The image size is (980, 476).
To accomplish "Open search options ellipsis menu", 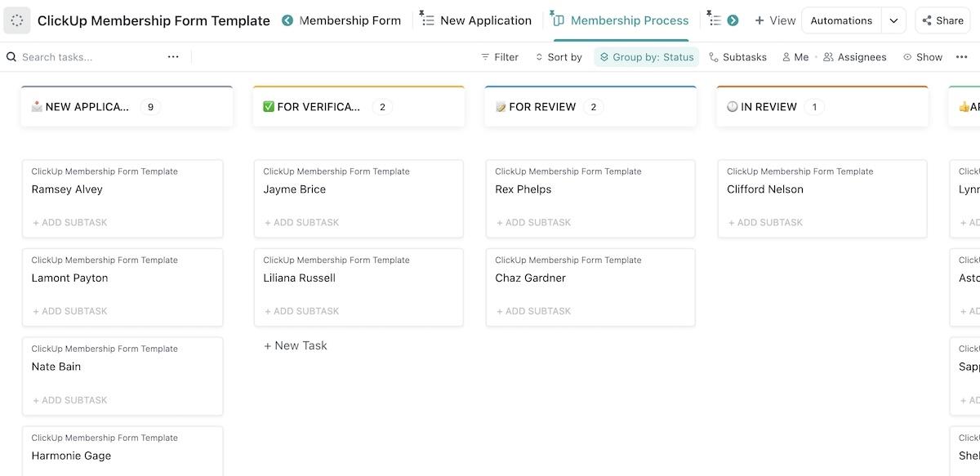I will [173, 57].
